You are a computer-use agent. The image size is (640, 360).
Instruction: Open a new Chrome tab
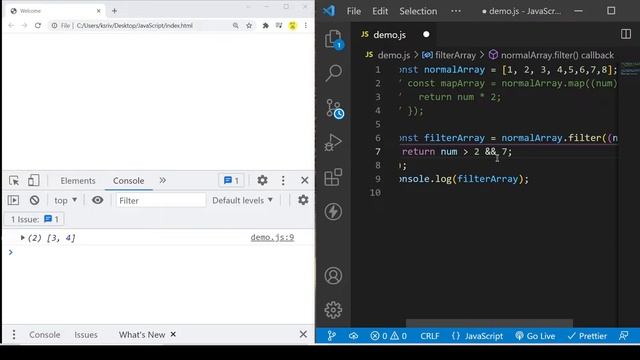click(114, 11)
